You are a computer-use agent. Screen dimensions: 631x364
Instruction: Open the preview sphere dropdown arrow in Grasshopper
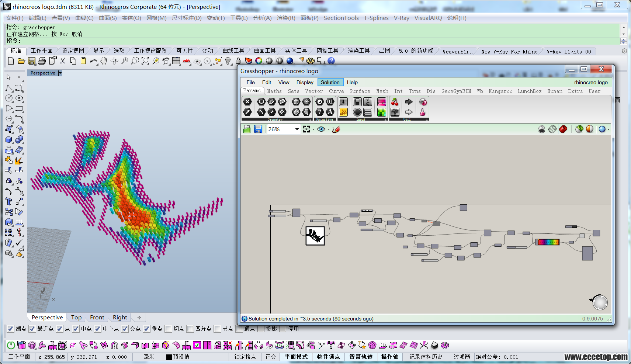(608, 129)
